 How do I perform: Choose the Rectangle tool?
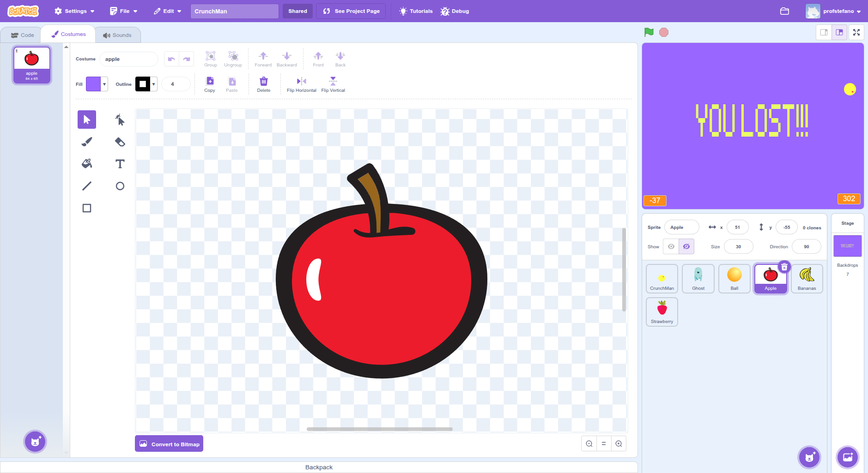tap(87, 208)
